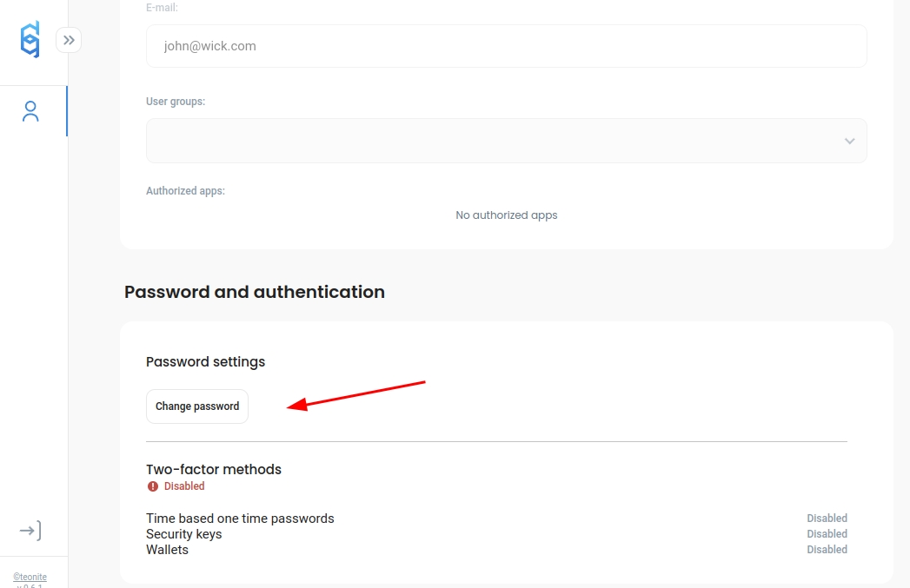The width and height of the screenshot is (910, 588).
Task: Click the Change password button
Action: point(197,406)
